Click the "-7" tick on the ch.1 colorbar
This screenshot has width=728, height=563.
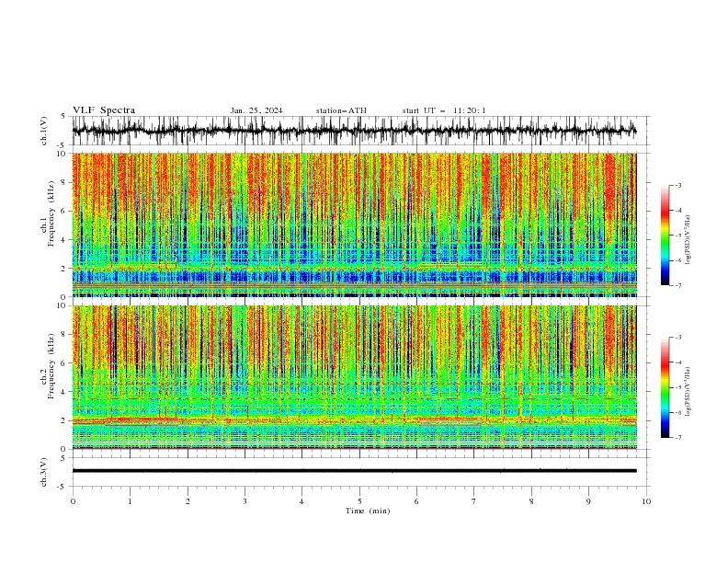coord(678,285)
